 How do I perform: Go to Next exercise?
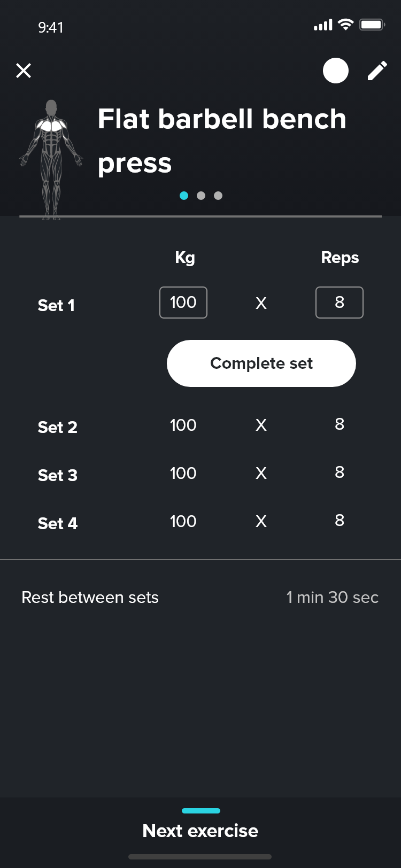[200, 831]
